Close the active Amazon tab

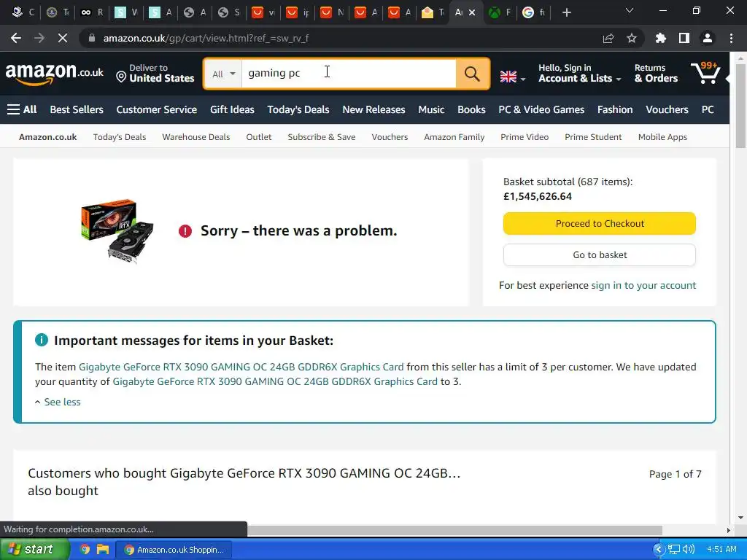(472, 12)
